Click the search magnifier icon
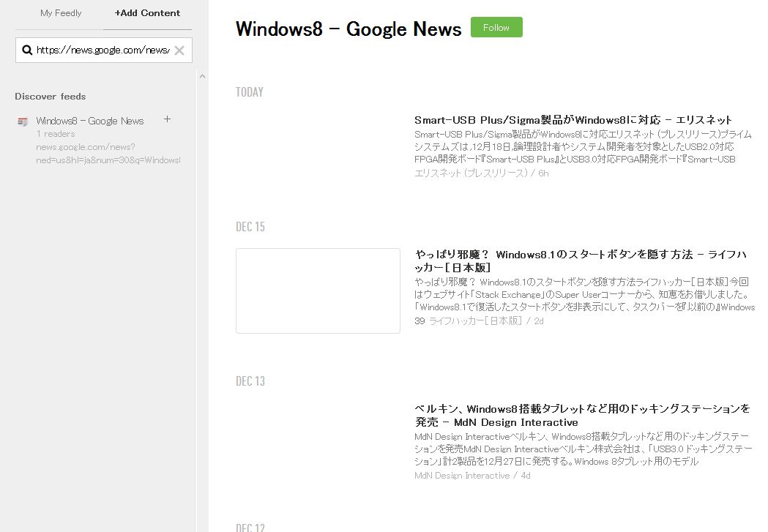Viewport: 768px width, 532px height. point(27,50)
